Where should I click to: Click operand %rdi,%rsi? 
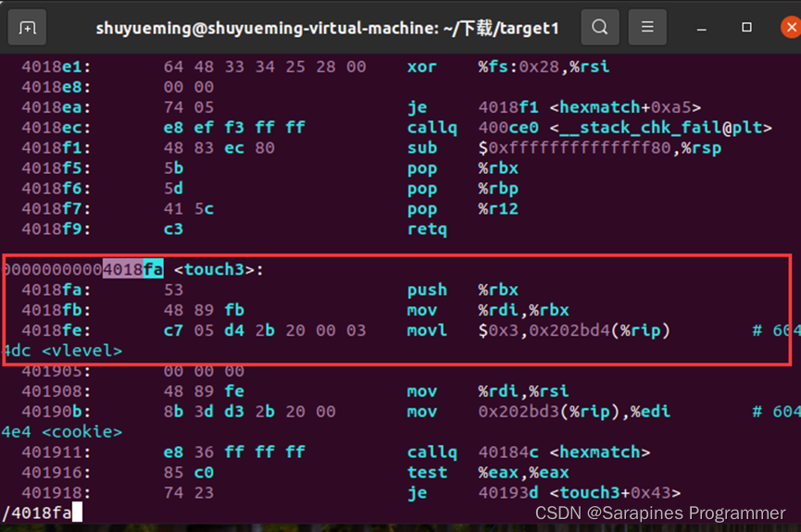523,391
